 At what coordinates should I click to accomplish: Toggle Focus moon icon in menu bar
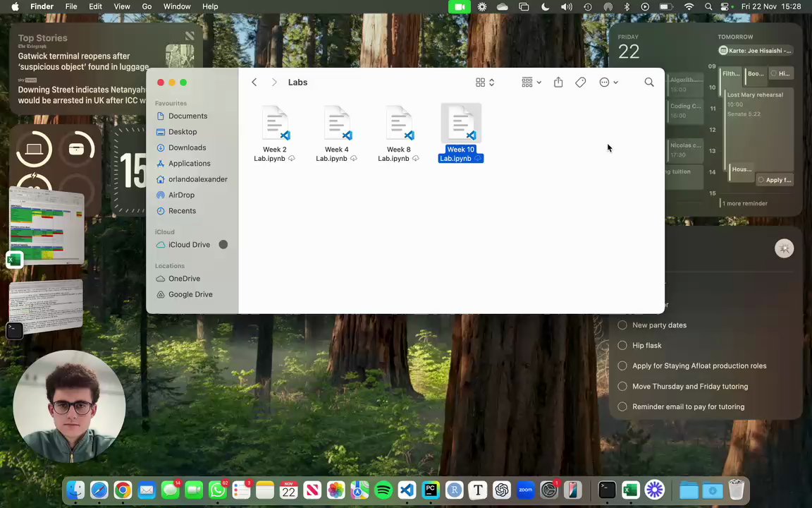pos(546,7)
